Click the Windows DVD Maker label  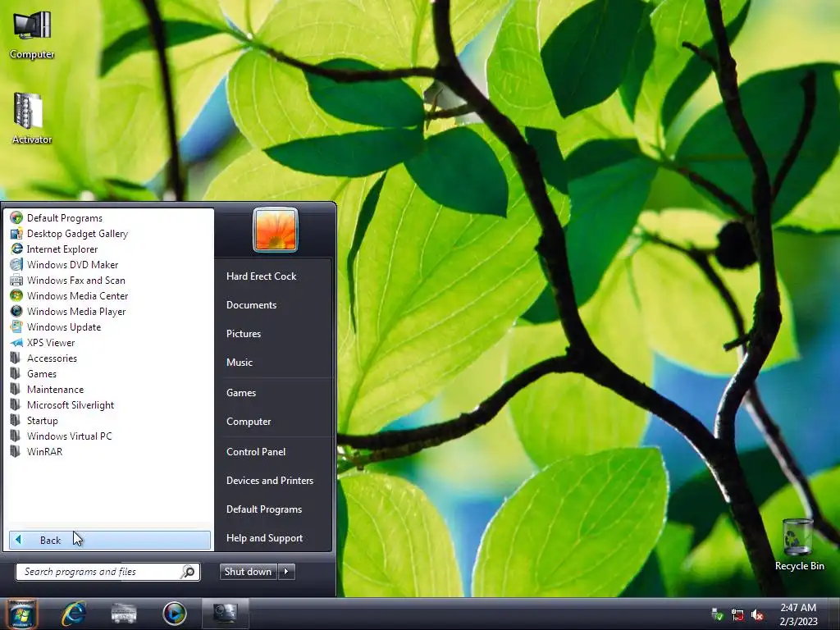tap(72, 265)
